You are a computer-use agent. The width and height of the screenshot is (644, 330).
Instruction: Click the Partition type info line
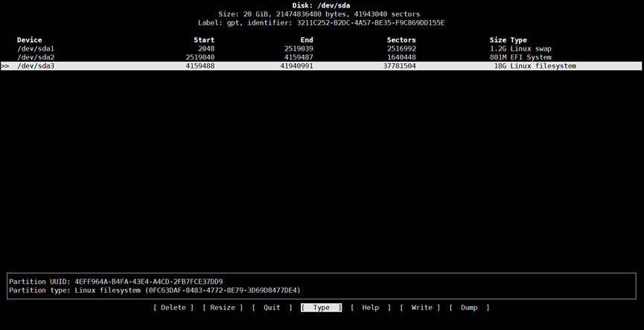[155, 291]
